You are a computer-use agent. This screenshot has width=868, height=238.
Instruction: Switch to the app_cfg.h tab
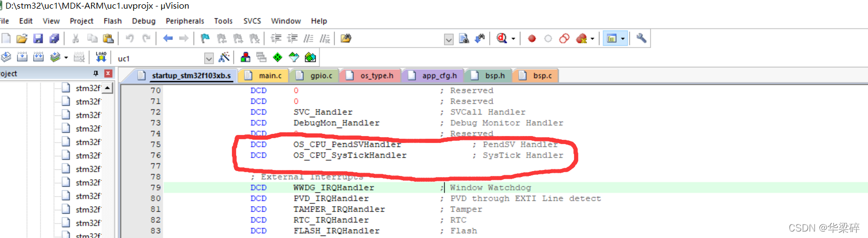433,76
